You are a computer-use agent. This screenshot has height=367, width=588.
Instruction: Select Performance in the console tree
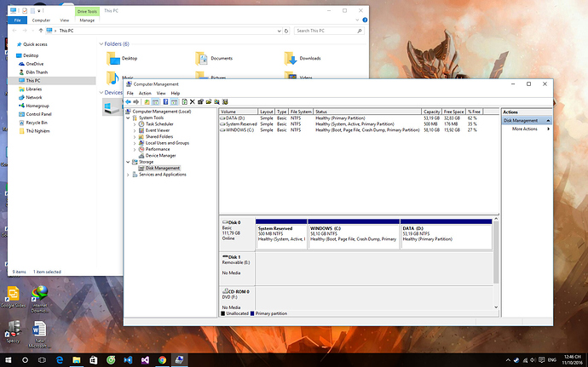[x=158, y=149]
